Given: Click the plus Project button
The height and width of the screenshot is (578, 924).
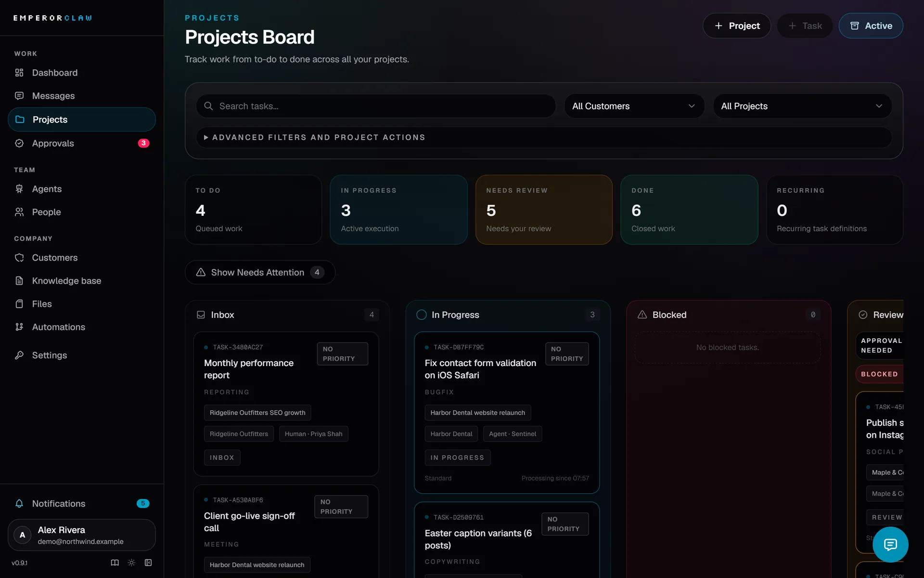Looking at the screenshot, I should click(x=736, y=26).
